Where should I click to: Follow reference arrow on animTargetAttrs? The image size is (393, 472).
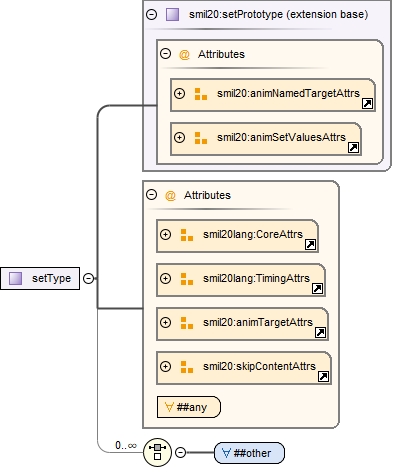coord(320,333)
